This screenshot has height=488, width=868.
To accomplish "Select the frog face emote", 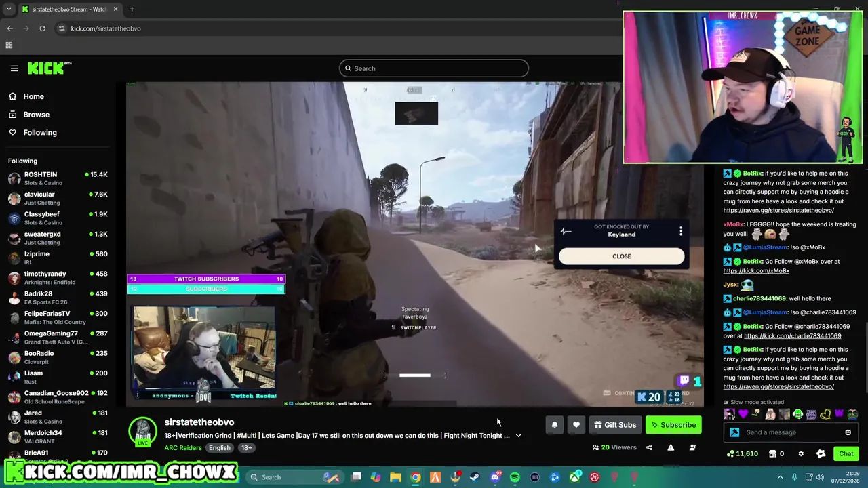I will coord(853,413).
